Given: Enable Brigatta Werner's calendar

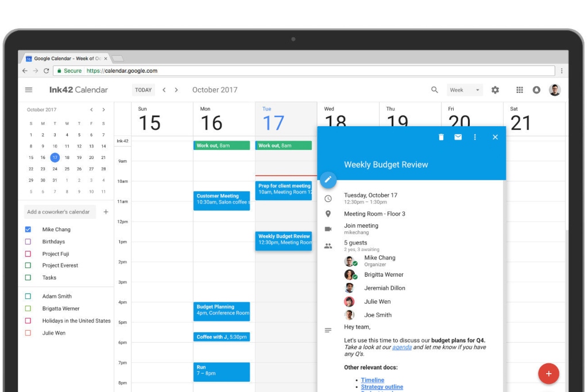Looking at the screenshot, I should tap(28, 308).
